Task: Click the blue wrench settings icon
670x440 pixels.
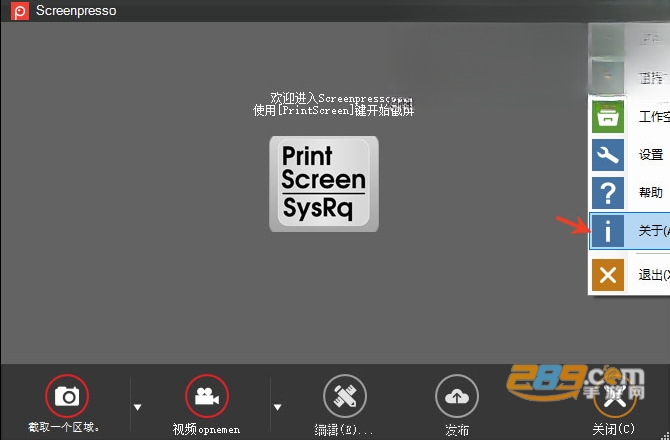Action: tap(608, 155)
